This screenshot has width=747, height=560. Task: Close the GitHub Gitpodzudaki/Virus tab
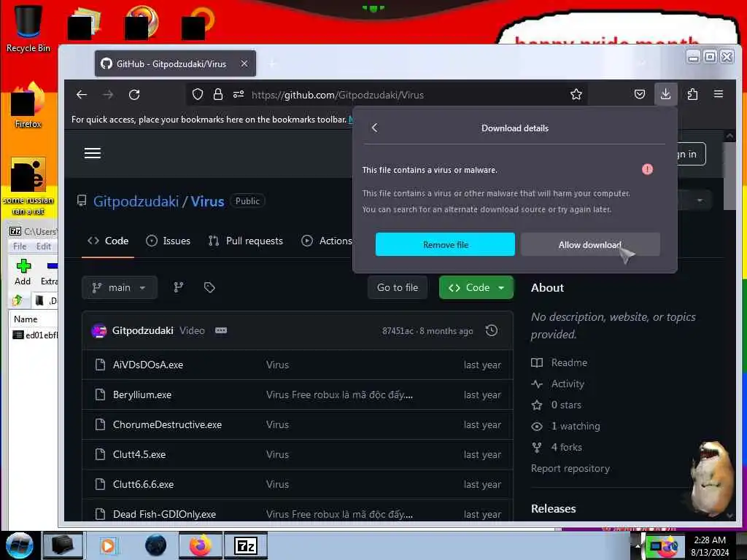[x=244, y=63]
